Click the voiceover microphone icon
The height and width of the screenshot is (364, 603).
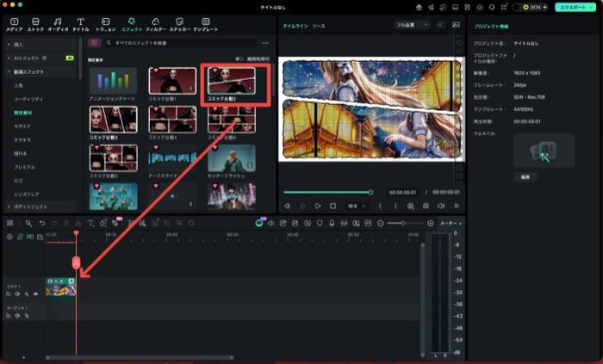click(332, 223)
